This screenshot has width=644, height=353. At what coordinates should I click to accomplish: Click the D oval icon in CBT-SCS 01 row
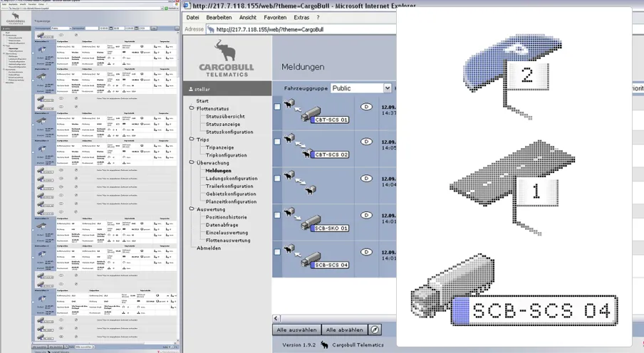[366, 107]
